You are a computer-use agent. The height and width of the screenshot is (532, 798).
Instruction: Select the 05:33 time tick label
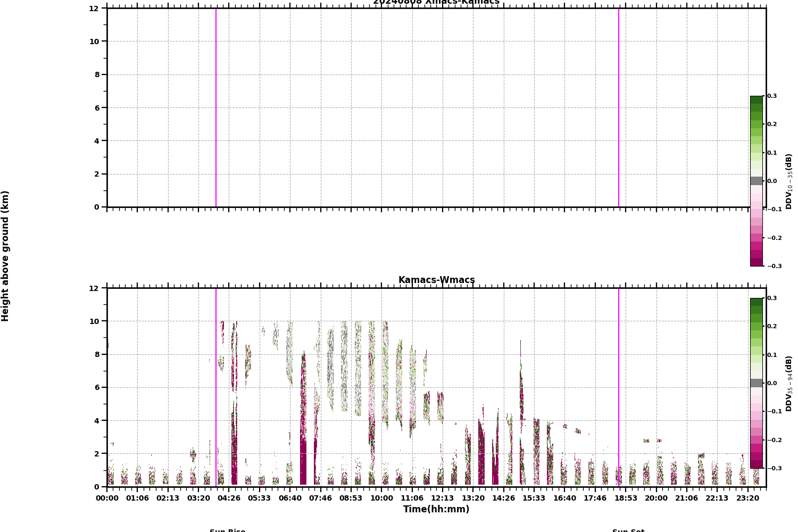[259, 498]
